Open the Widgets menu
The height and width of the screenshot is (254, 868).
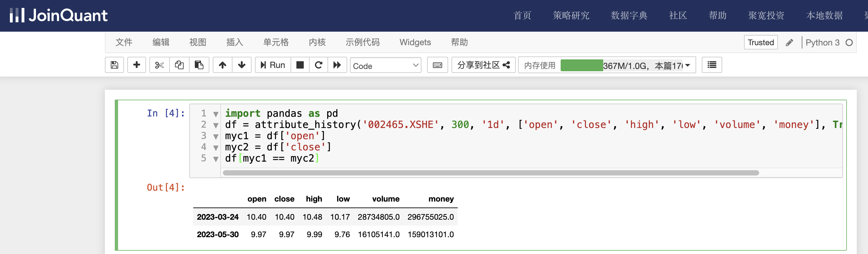(415, 42)
